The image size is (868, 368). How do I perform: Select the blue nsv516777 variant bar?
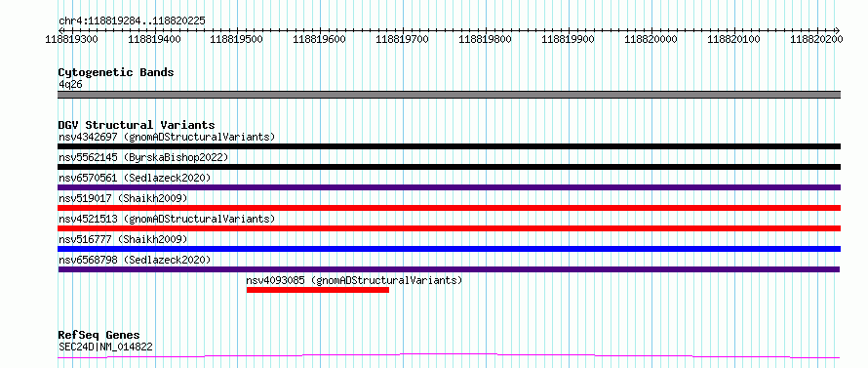[449, 249]
